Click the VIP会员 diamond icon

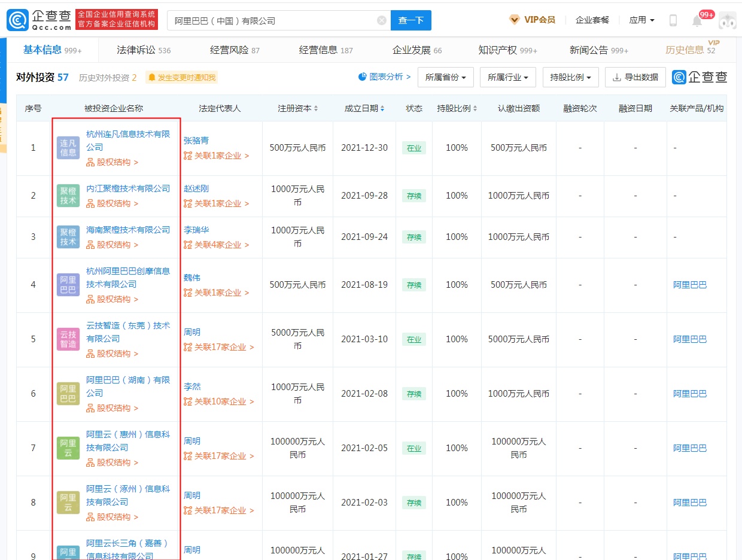[514, 20]
